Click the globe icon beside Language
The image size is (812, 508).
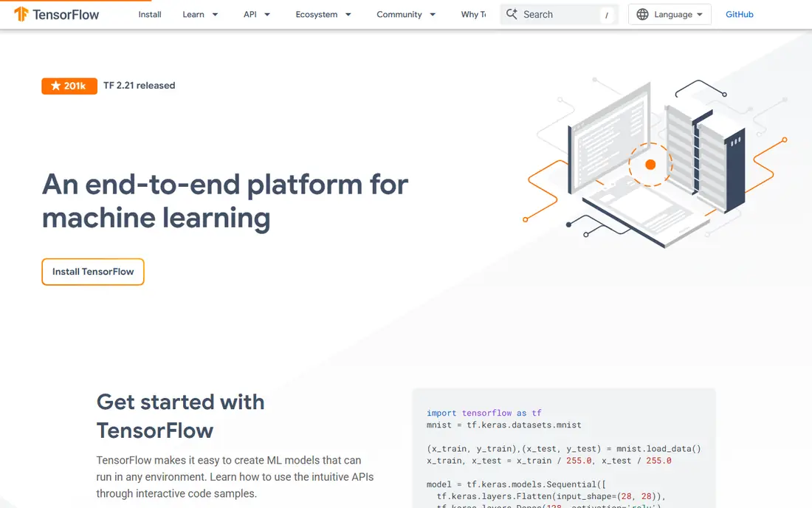(642, 15)
